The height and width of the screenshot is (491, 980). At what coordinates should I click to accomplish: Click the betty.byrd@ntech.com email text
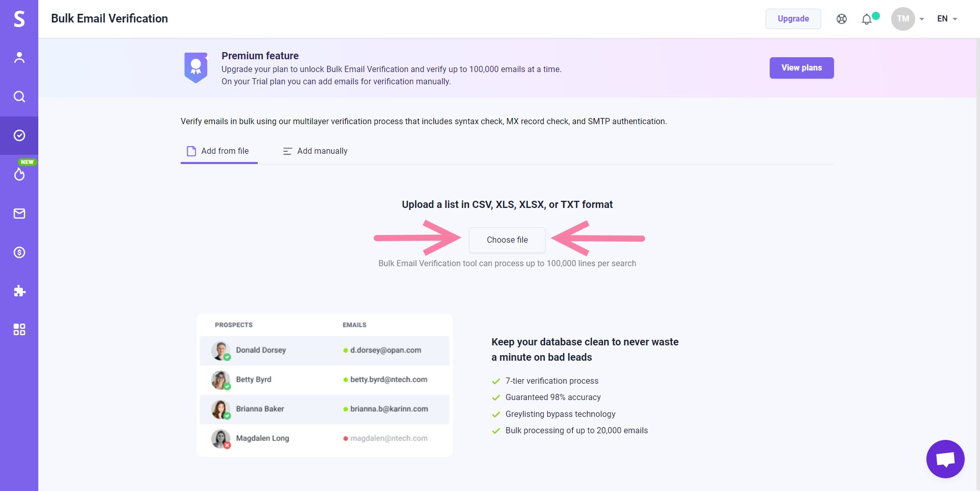point(388,380)
